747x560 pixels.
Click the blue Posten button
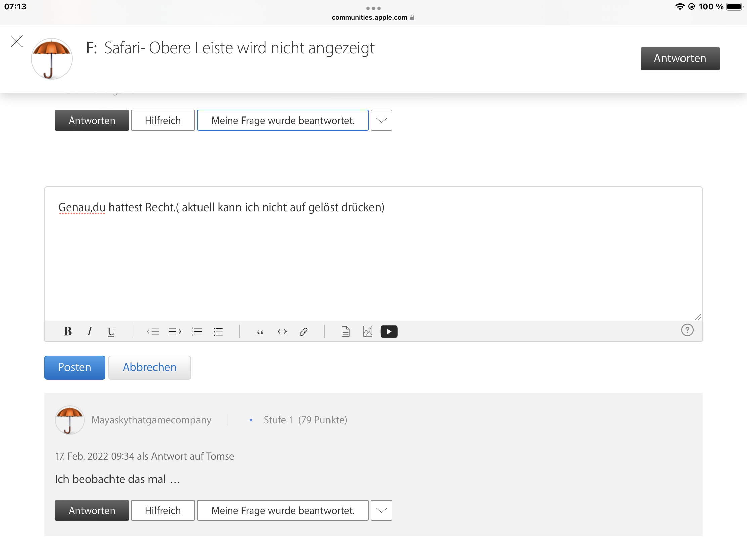tap(75, 367)
